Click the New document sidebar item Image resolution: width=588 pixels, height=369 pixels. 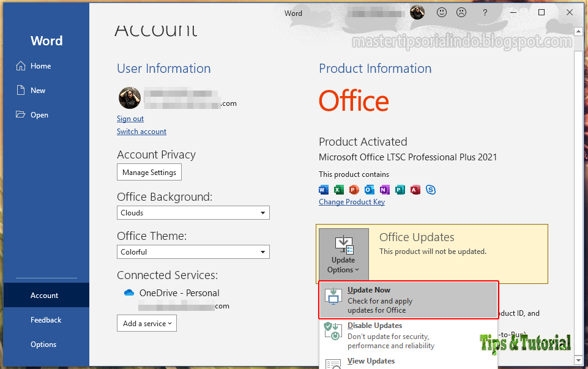[46, 91]
